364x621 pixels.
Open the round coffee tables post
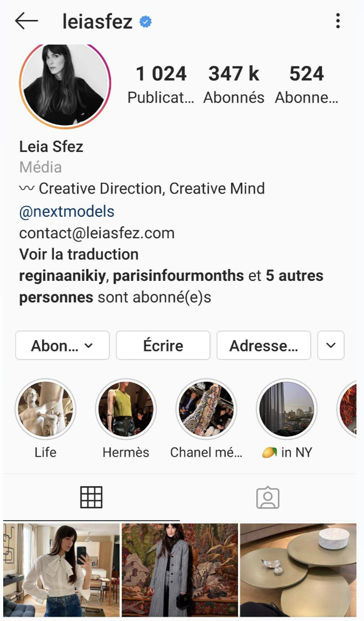tap(298, 570)
